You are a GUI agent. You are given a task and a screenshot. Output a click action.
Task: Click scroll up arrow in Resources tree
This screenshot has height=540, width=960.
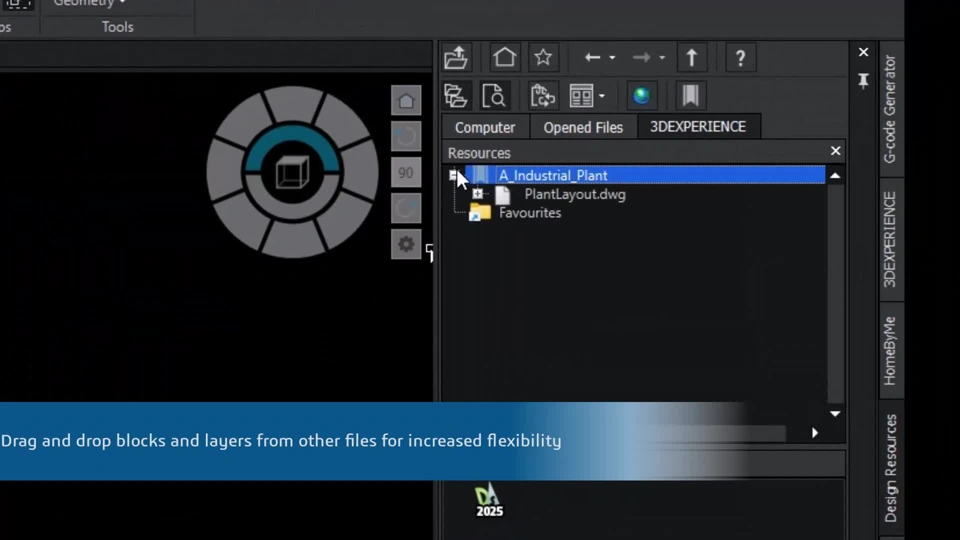coord(835,176)
